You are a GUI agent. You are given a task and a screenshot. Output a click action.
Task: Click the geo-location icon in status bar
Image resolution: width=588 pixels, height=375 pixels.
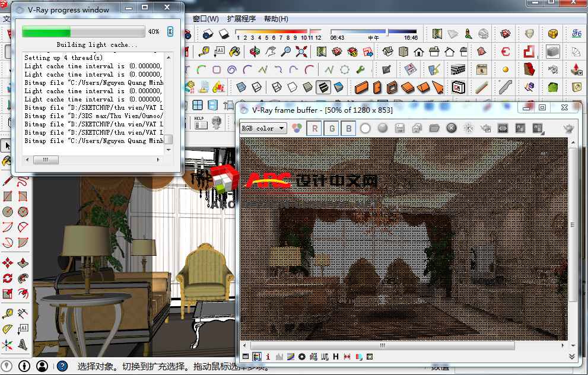7,366
